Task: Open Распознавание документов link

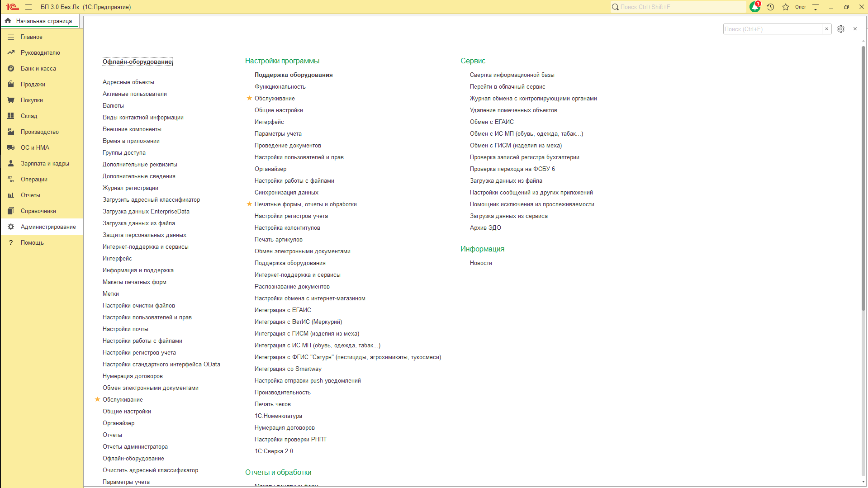Action: tap(292, 287)
